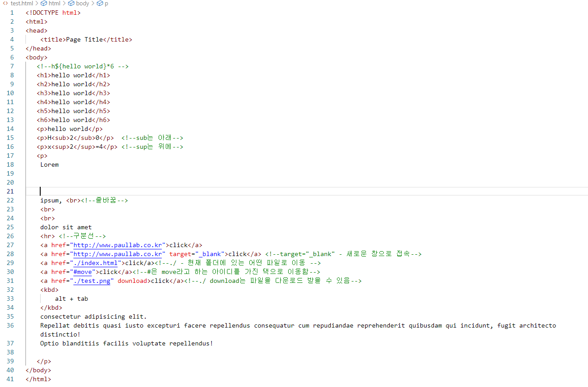Click the download attribute on line 31
Screen dimensions: 588x387
[x=132, y=281]
